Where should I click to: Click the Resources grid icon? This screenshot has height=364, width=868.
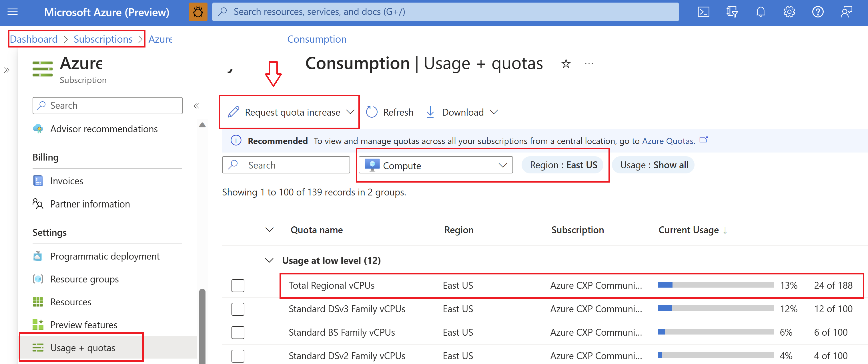38,302
